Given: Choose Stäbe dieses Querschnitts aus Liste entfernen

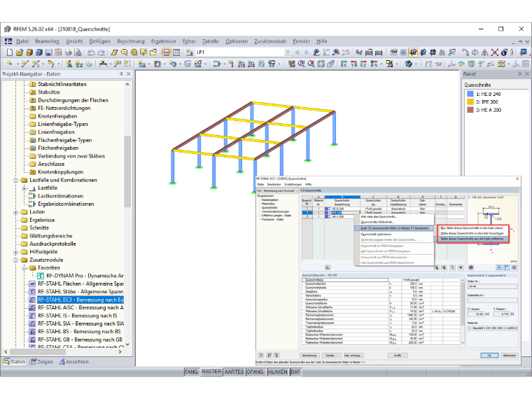Looking at the screenshot, I should click(472, 239).
